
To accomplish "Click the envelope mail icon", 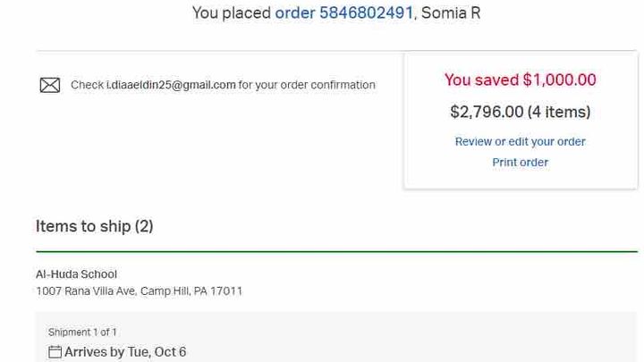I will [x=50, y=86].
